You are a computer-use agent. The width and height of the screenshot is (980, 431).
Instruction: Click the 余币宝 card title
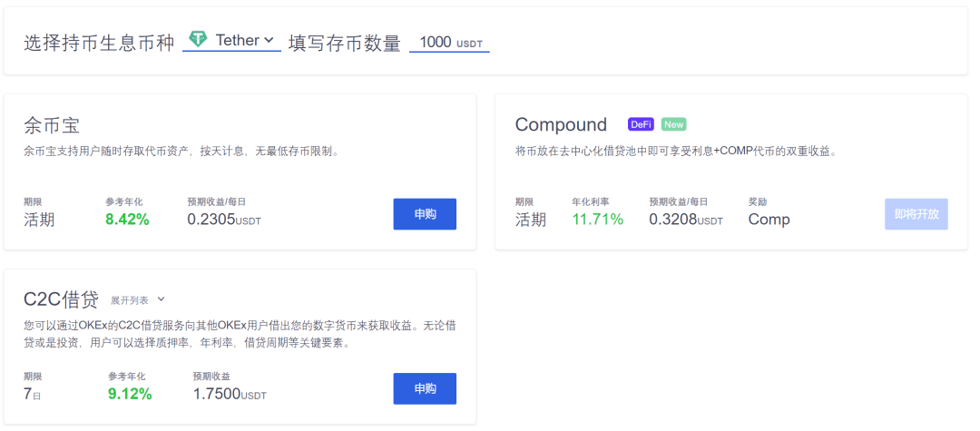tap(51, 125)
